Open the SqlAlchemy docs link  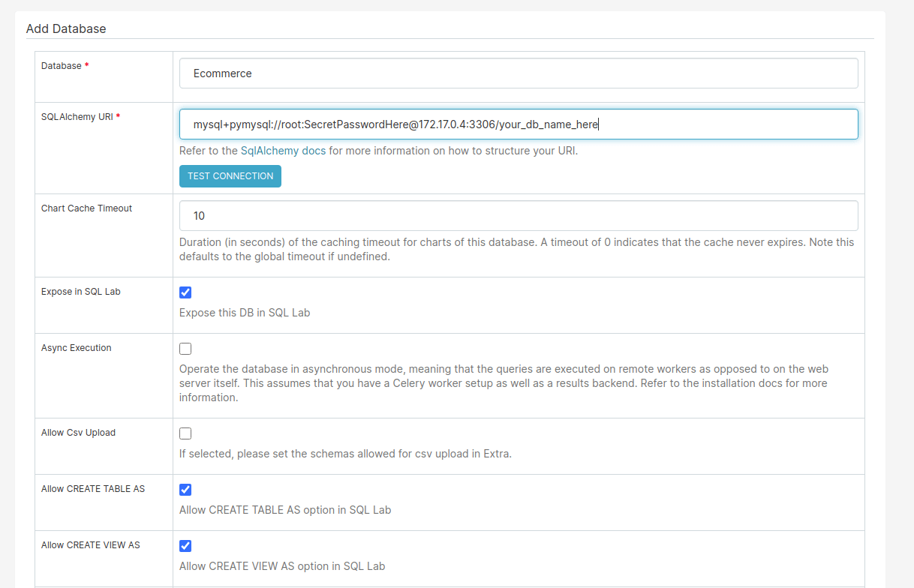click(x=283, y=151)
